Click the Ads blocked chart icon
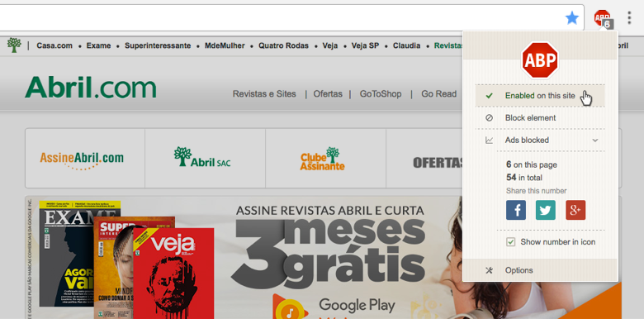This screenshot has height=319, width=644. pyautogui.click(x=489, y=140)
